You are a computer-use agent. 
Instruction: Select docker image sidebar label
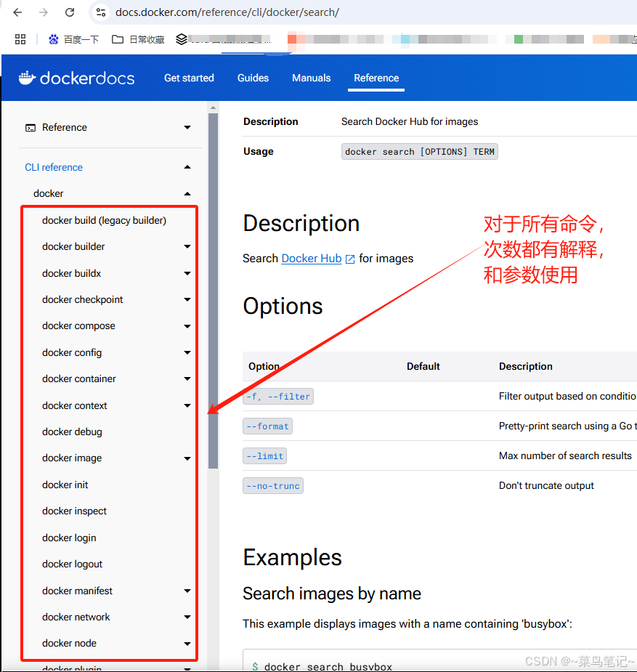pyautogui.click(x=72, y=458)
